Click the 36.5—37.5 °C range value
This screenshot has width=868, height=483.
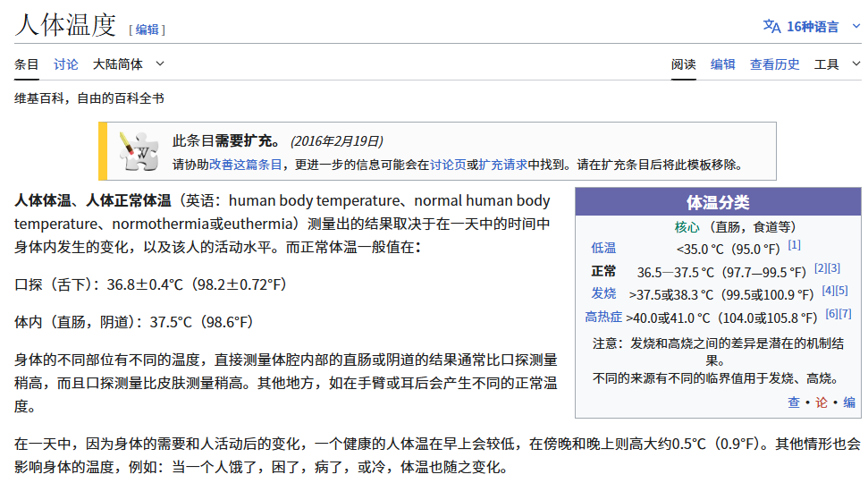722,273
